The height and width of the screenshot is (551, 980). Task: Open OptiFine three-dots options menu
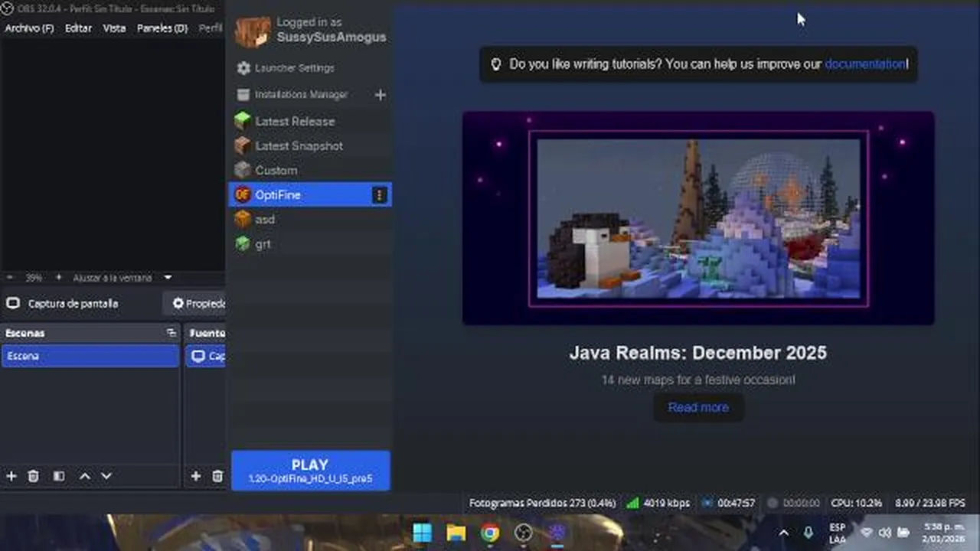point(379,195)
